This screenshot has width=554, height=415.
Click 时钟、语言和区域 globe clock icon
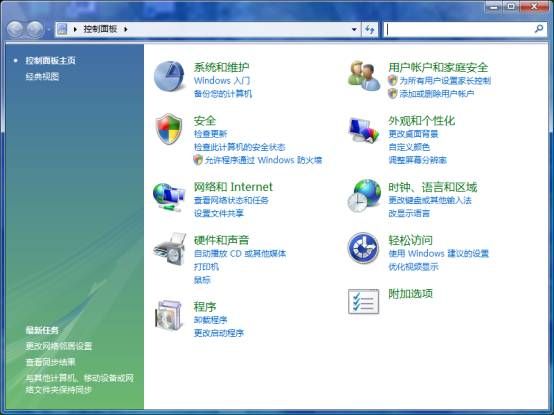[x=364, y=196]
